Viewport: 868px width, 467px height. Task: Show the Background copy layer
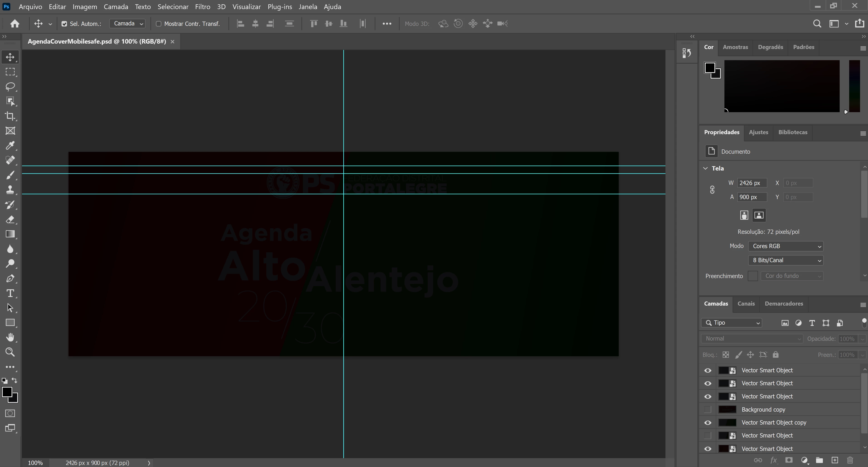708,409
